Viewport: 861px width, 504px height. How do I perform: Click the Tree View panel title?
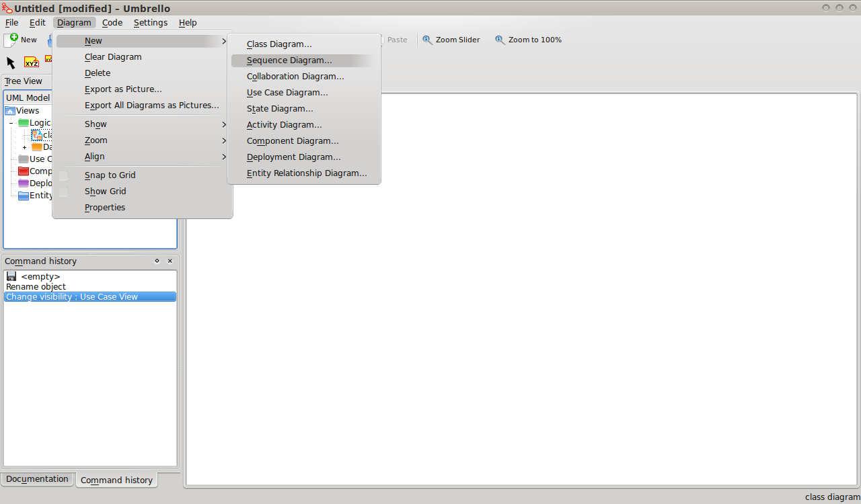24,81
